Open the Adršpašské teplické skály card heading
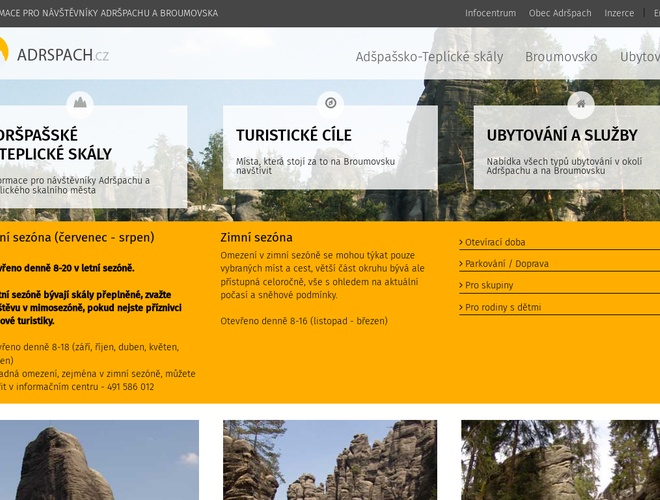 pos(55,144)
